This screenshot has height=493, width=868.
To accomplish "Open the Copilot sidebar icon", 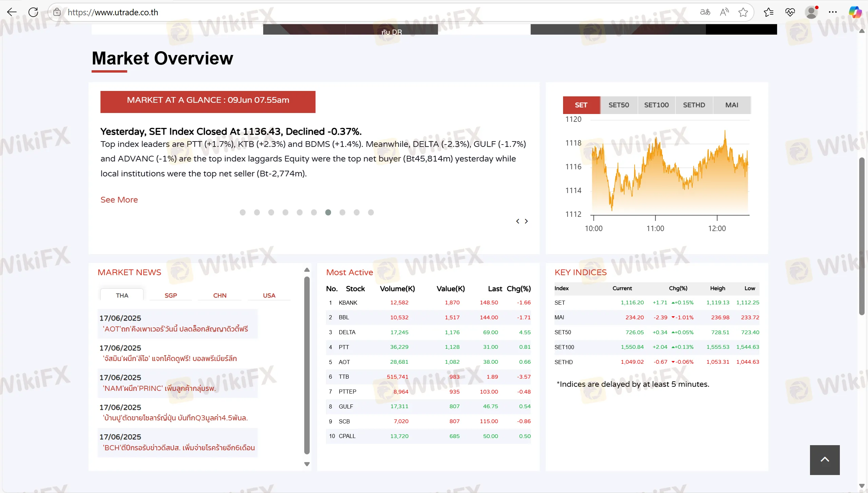I will [855, 12].
